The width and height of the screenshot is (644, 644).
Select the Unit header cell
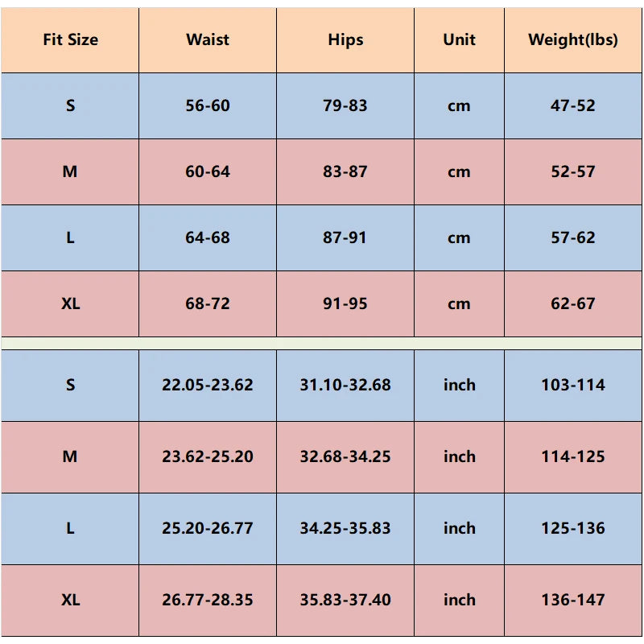[x=459, y=39]
